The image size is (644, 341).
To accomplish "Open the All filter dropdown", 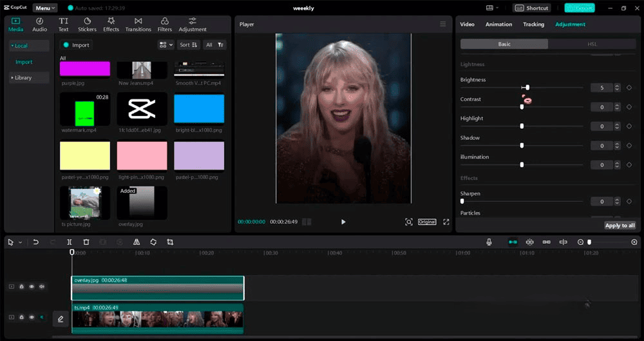I will pyautogui.click(x=214, y=45).
